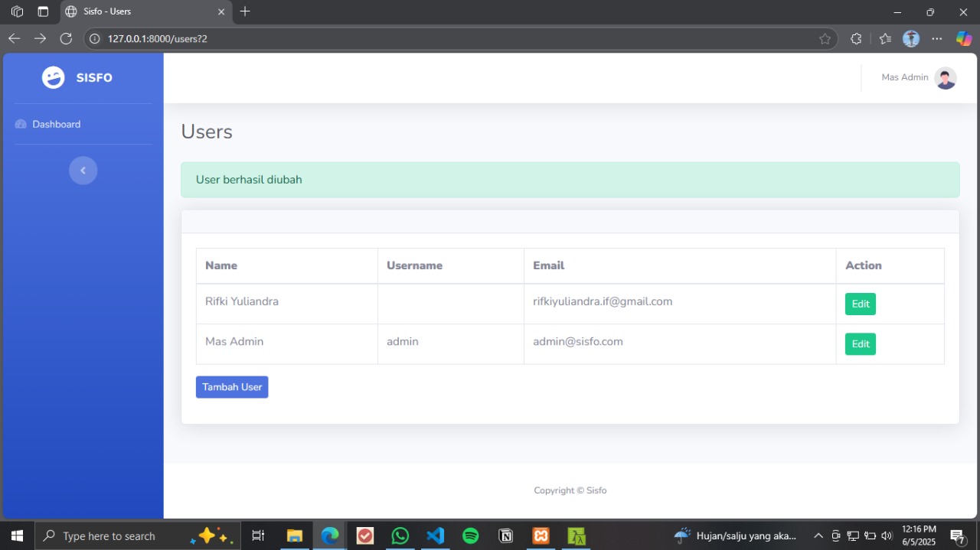Open browser Extensions puzzle icon
The height and width of the screenshot is (550, 980).
[856, 39]
